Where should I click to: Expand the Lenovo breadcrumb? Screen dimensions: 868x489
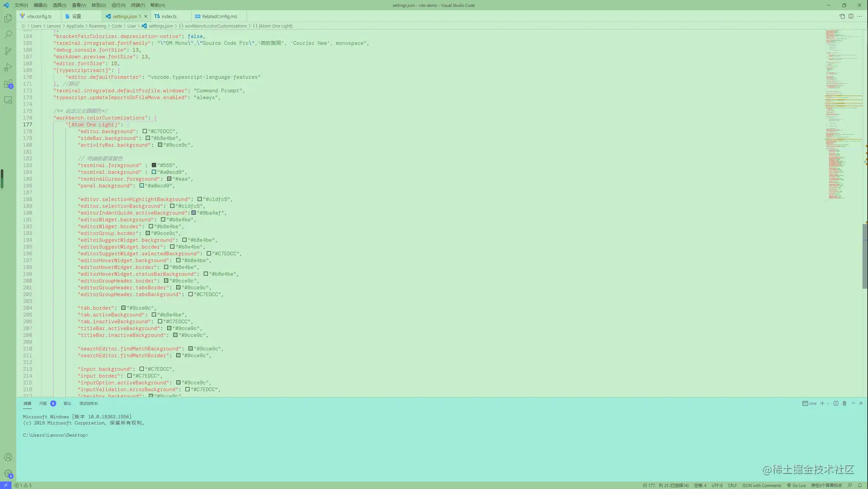coord(53,26)
